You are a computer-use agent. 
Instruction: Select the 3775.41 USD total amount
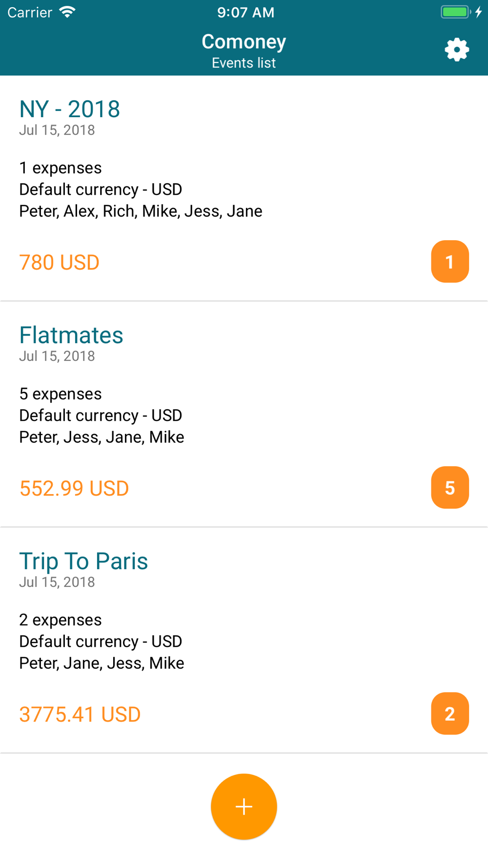pos(80,715)
